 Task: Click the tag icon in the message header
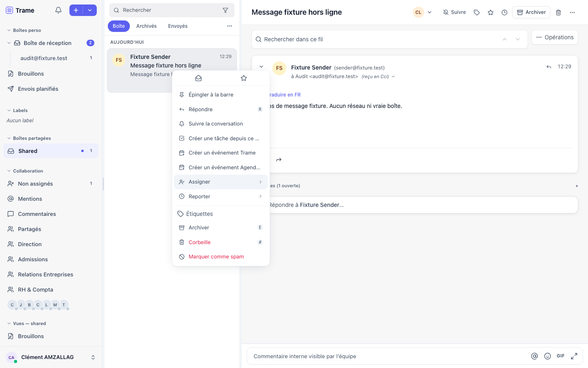pos(477,12)
